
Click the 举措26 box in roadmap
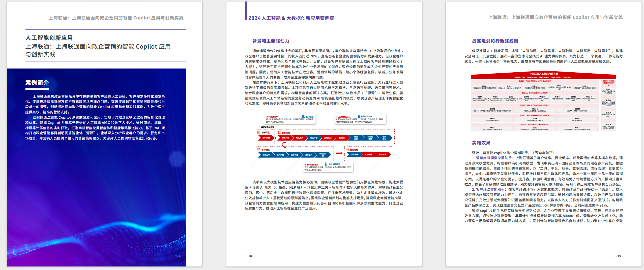pyautogui.click(x=608, y=126)
